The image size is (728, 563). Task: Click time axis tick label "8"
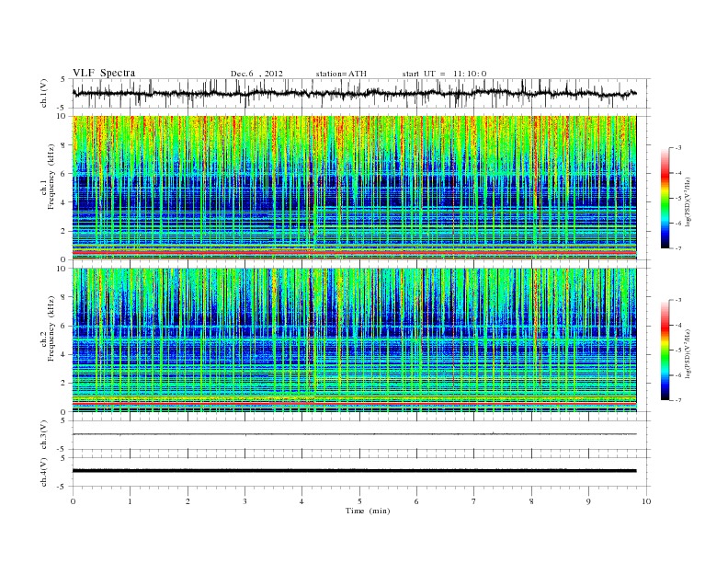point(531,501)
